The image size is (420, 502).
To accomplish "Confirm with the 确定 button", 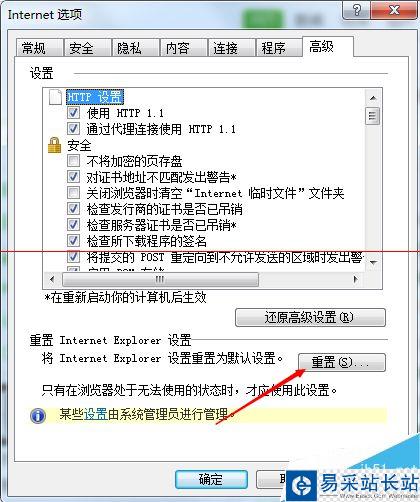I will pos(211,479).
